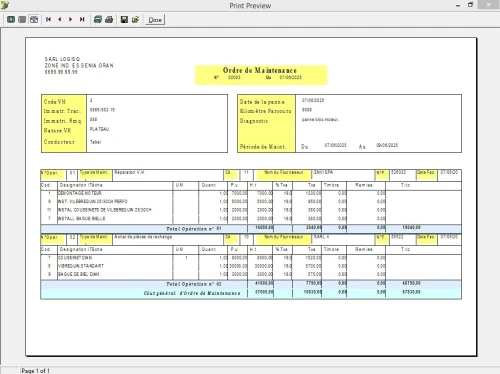Click the 'ZONE IND. ES SENIA ORAN' address
This screenshot has width=500, height=374.
pyautogui.click(x=79, y=65)
